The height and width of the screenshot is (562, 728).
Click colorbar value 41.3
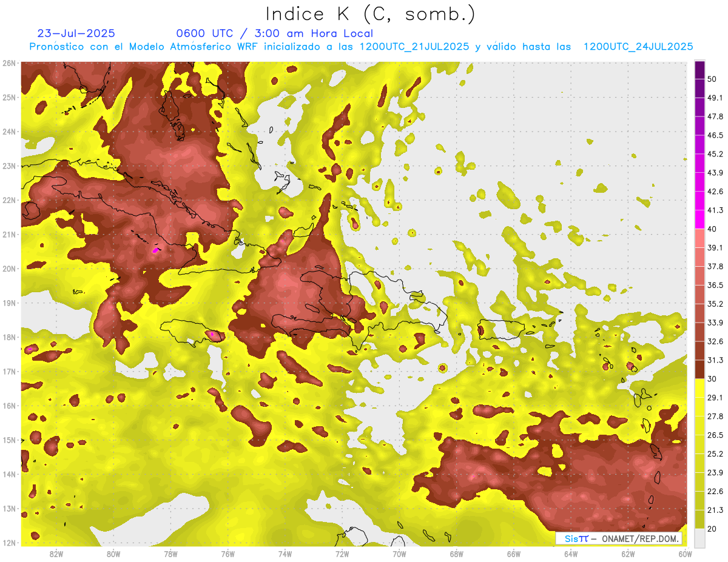(715, 210)
